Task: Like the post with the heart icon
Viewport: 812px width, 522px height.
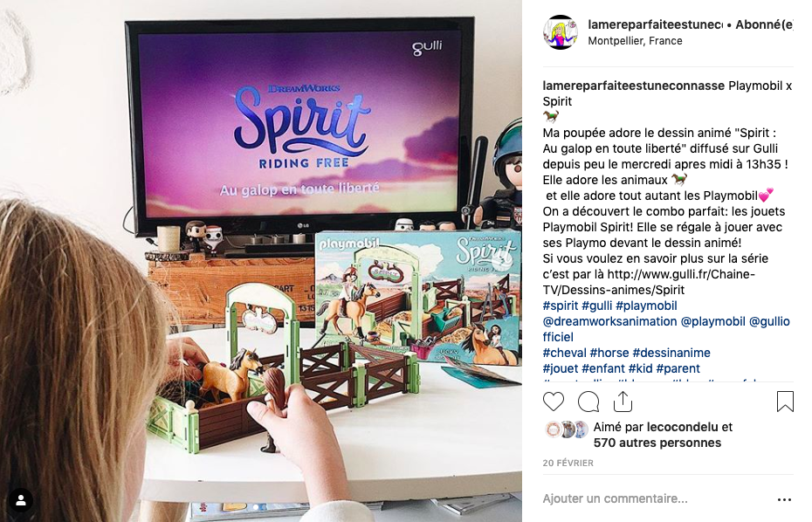Action: [x=553, y=402]
